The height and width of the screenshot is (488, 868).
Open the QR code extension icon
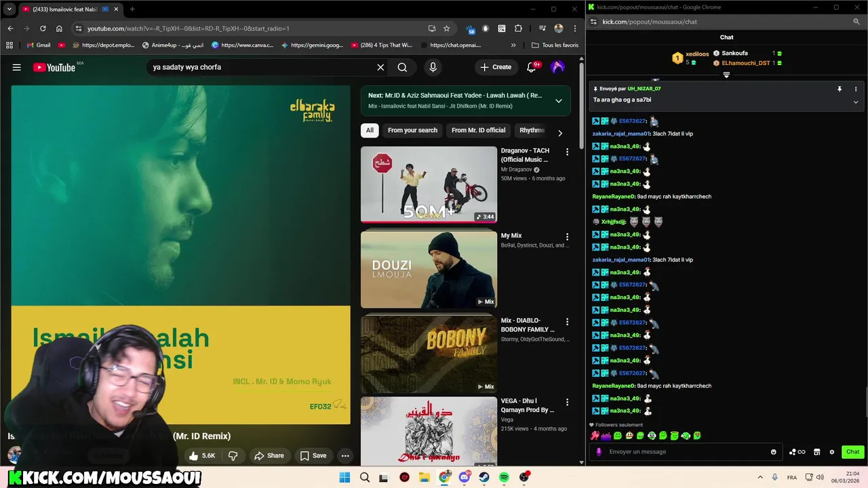pos(502,28)
